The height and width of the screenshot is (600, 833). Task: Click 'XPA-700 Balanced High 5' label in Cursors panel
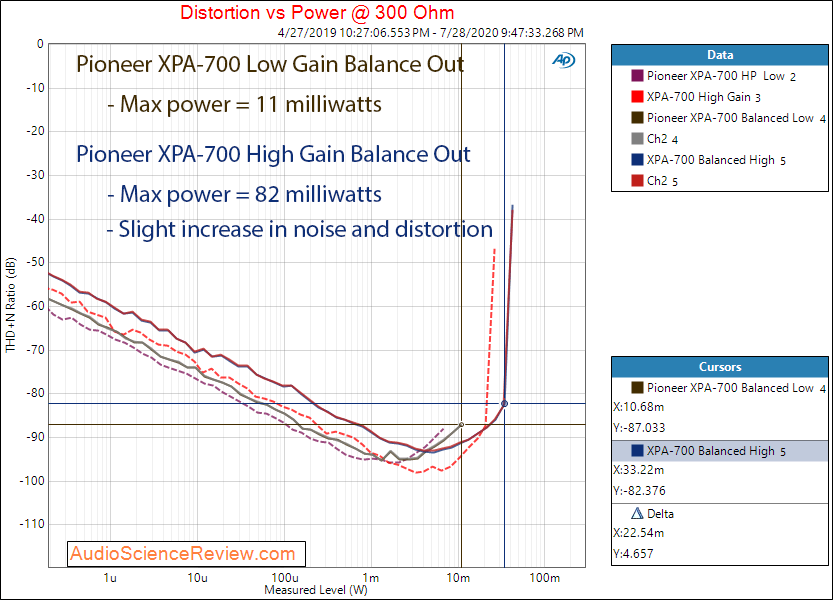pos(716,451)
